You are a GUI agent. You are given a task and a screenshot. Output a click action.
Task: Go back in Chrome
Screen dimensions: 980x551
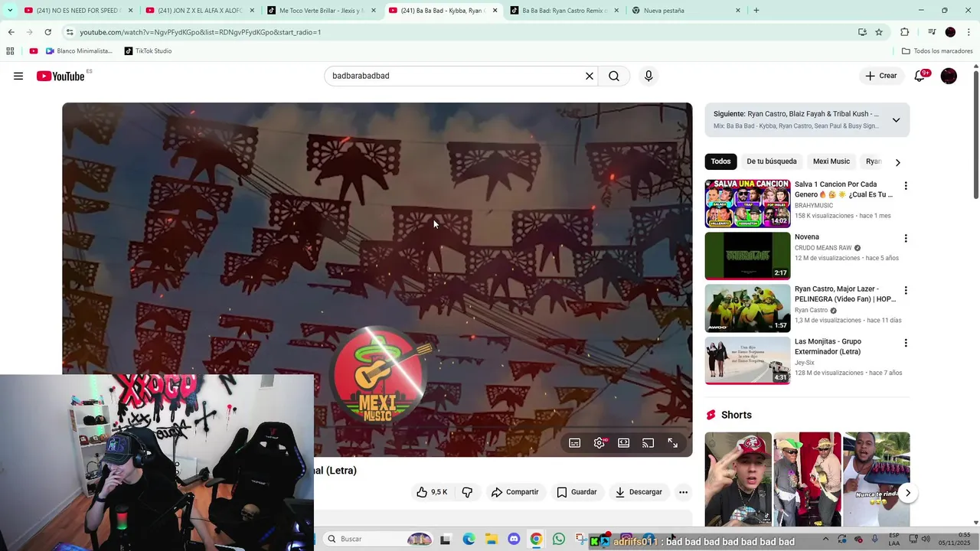click(x=11, y=32)
